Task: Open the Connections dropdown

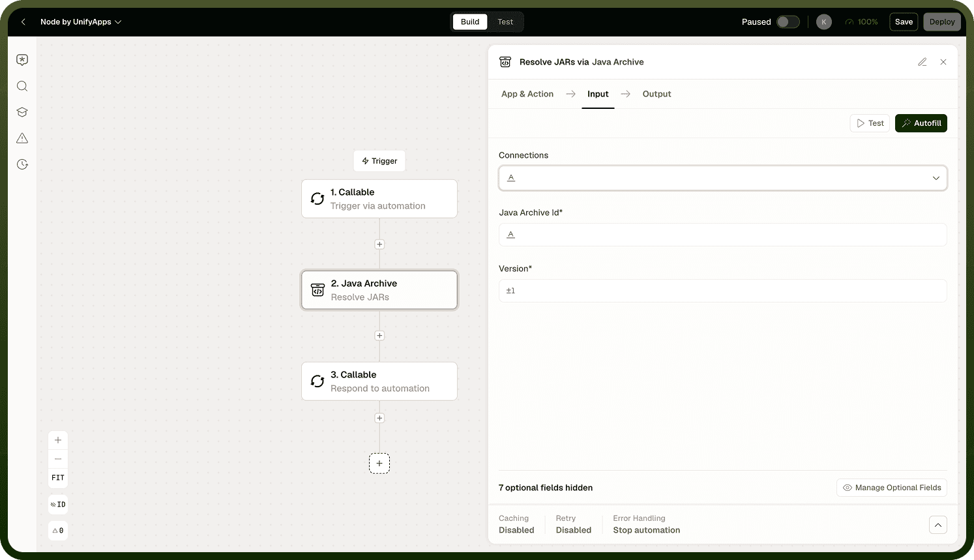Action: point(723,178)
